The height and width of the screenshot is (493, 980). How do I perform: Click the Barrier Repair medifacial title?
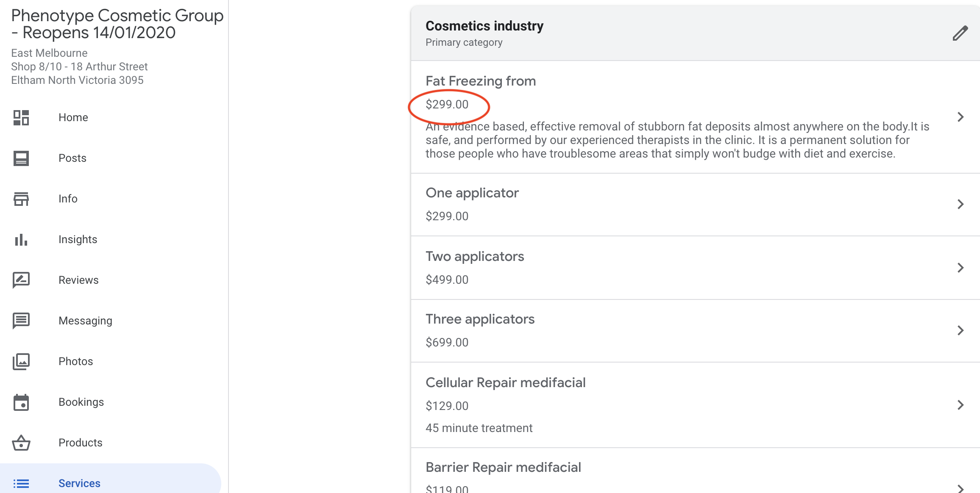pos(503,467)
